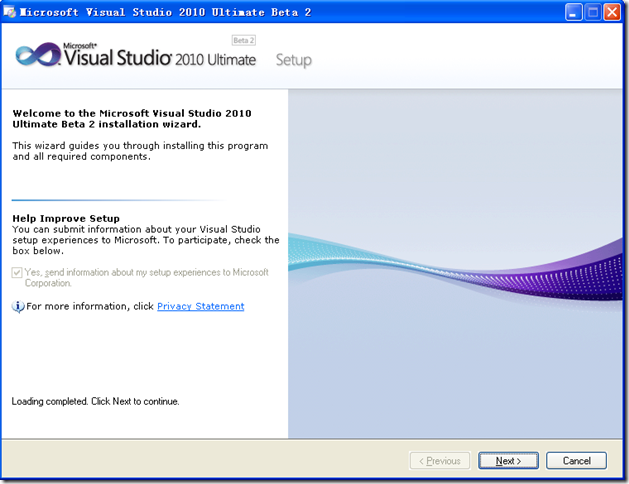Click 'This wizard guides you' description
The image size is (629, 484).
coord(140,151)
